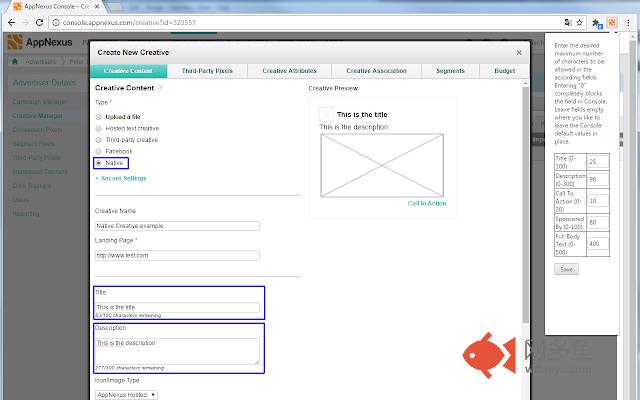Click the Creative Name input field
The width and height of the screenshot is (640, 400).
click(x=177, y=226)
